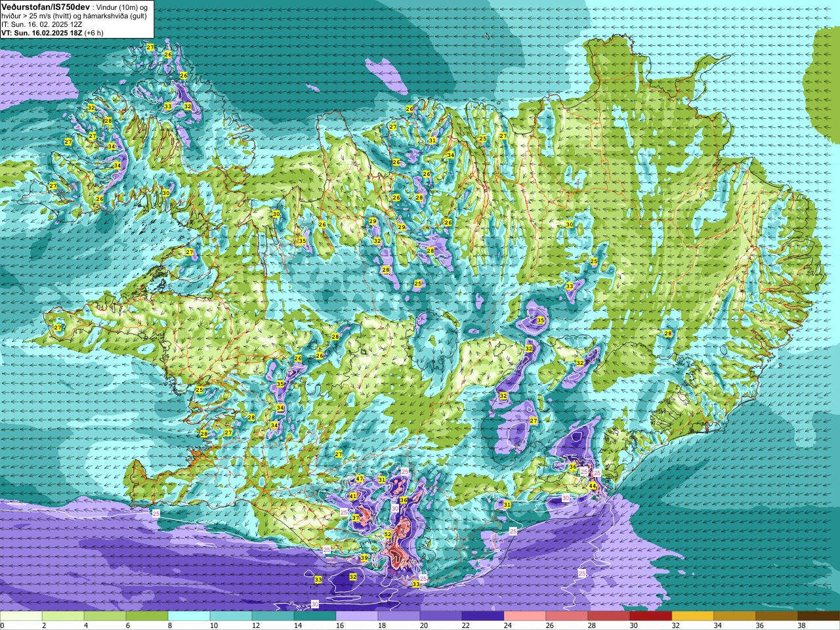This screenshot has height=630, width=840.
Task: Click the 6–8 olive green legend swatch
Action: [x=147, y=616]
